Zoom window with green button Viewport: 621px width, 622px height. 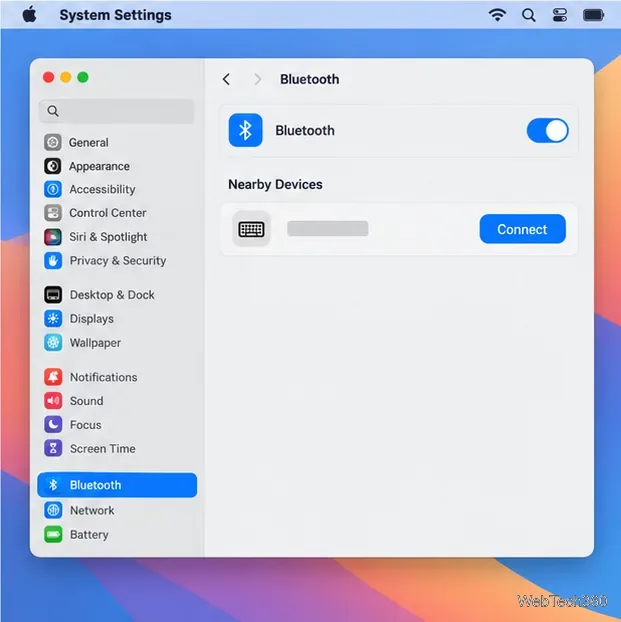point(83,77)
